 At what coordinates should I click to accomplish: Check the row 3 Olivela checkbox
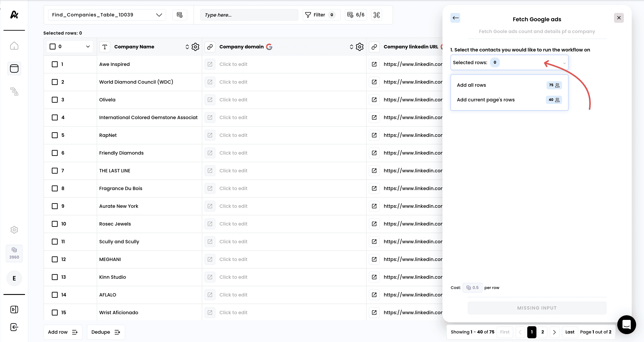55,100
